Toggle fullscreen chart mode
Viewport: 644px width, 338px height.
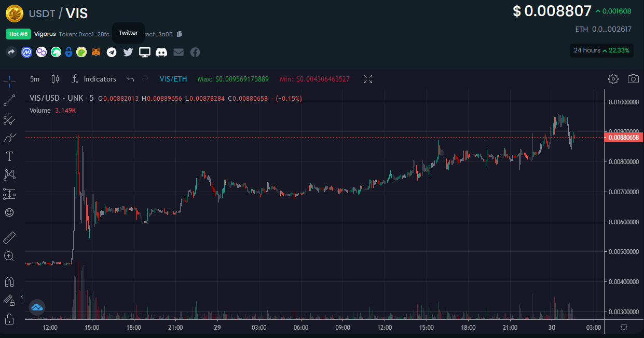tap(368, 79)
